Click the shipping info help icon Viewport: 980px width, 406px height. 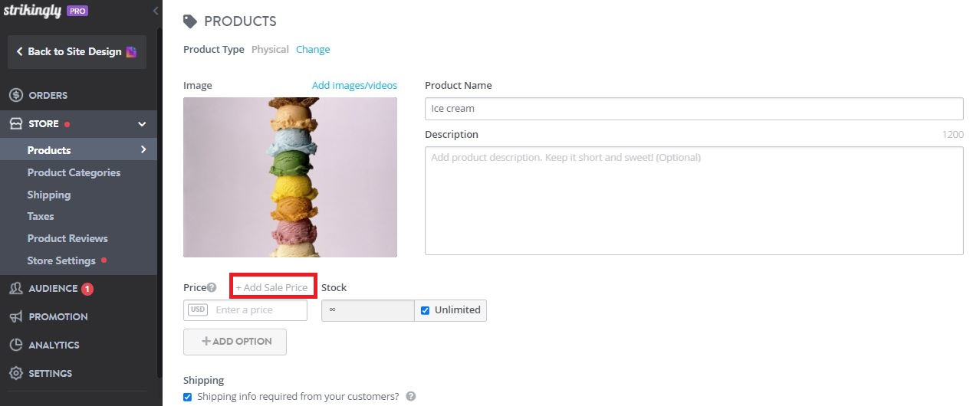point(411,397)
